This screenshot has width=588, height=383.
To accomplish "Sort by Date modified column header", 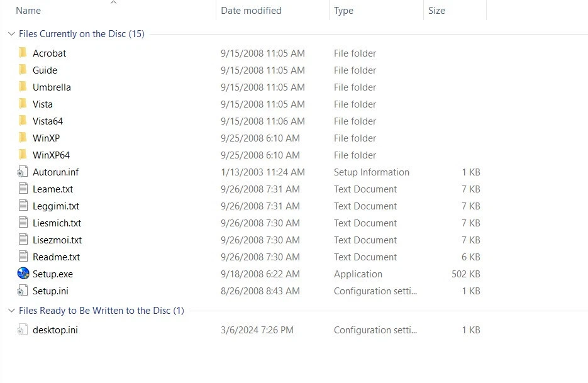I will tap(251, 11).
